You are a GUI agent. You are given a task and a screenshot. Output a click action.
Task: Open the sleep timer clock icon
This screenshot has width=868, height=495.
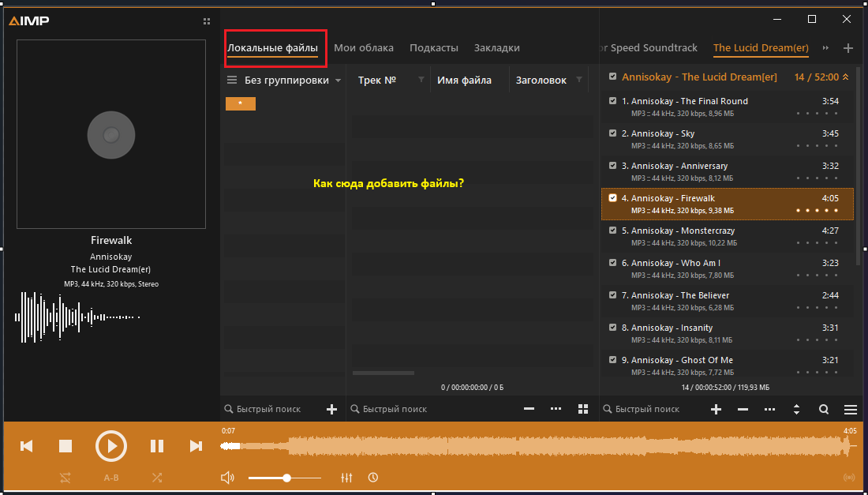pos(372,478)
